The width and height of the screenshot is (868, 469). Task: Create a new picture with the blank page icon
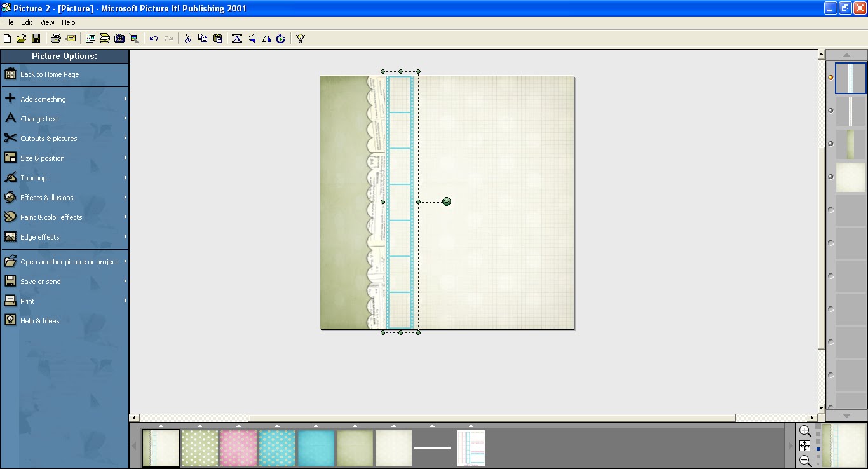coord(8,38)
